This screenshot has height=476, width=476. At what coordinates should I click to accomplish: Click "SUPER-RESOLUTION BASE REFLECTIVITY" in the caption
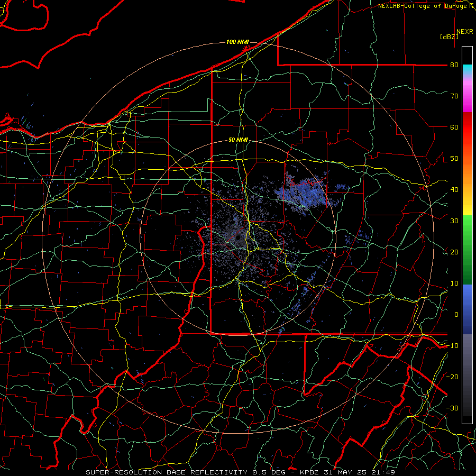point(166,472)
